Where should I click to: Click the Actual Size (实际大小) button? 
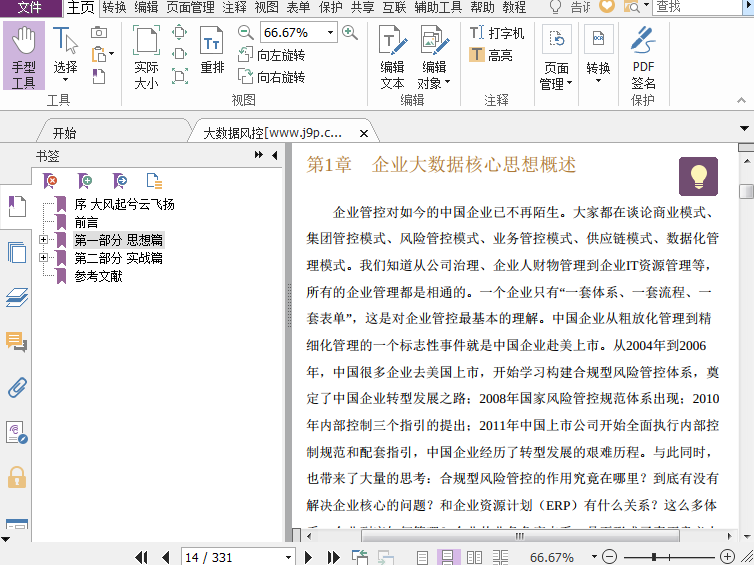tap(146, 58)
